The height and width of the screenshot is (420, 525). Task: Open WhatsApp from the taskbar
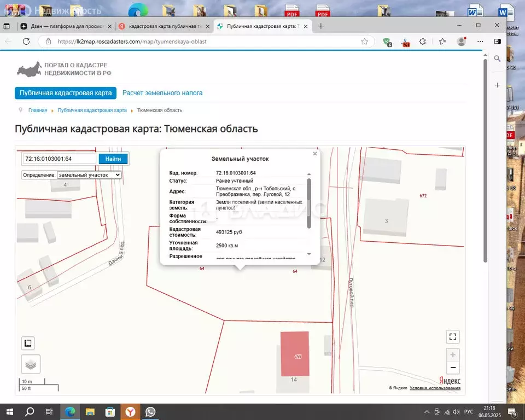click(x=150, y=412)
